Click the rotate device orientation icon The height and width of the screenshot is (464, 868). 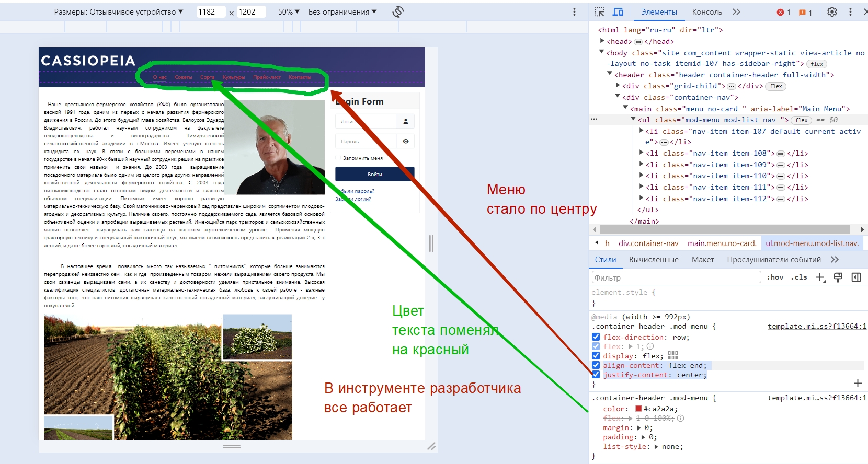click(398, 11)
